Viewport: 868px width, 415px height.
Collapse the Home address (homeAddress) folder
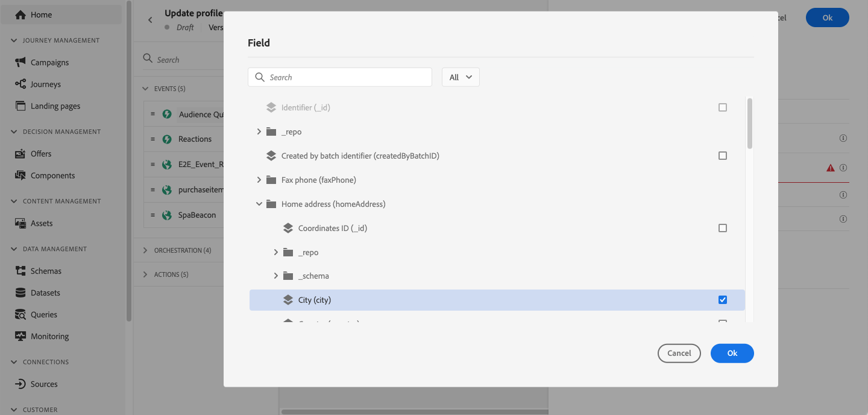[x=259, y=204]
